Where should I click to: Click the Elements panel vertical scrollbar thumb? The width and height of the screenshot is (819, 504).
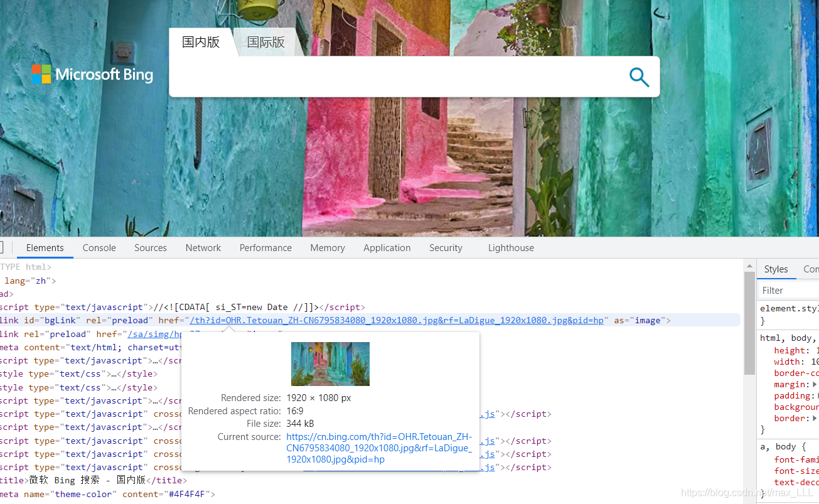[x=749, y=323]
